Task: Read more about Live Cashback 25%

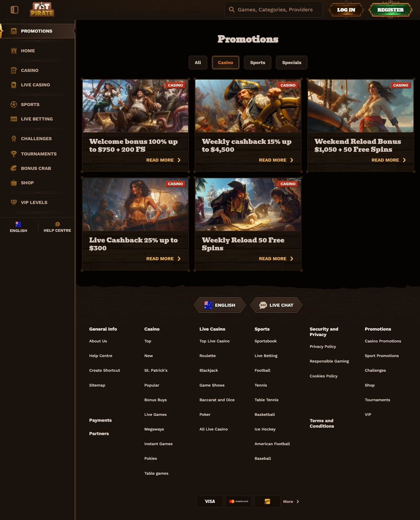Action: tap(163, 259)
